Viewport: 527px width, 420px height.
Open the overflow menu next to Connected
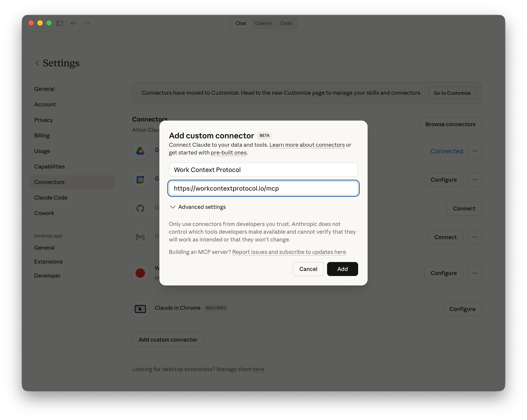click(475, 151)
